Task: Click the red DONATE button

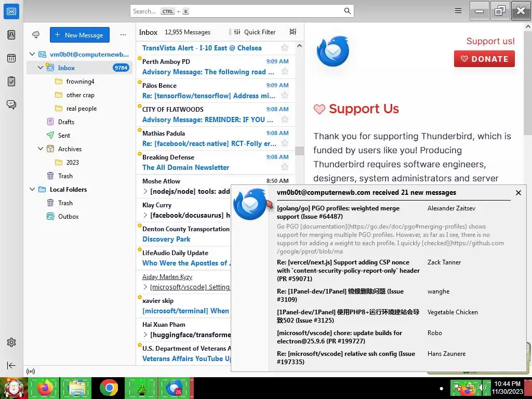Action: click(x=484, y=59)
